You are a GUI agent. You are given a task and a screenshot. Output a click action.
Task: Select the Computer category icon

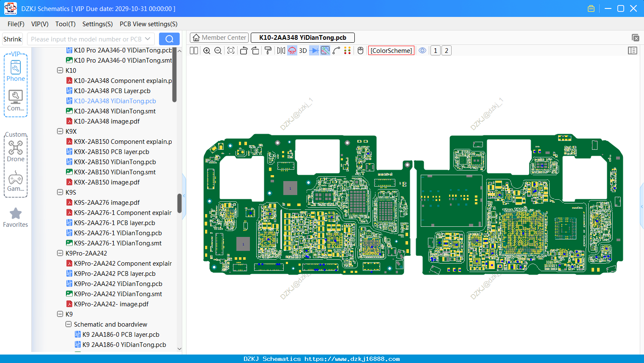point(16,100)
